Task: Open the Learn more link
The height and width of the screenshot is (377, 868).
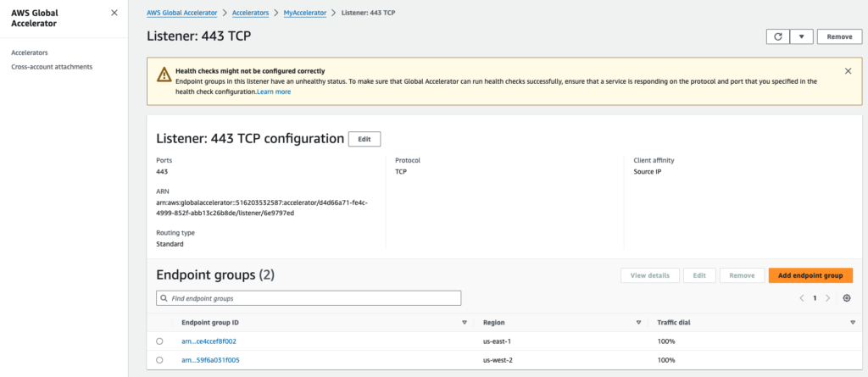Action: coord(274,91)
